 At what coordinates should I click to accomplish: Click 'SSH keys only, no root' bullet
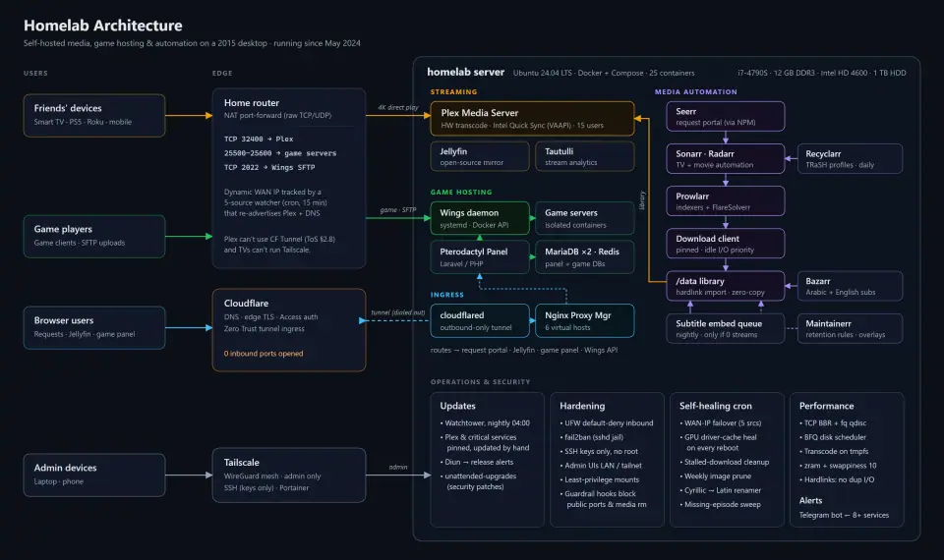[599, 452]
